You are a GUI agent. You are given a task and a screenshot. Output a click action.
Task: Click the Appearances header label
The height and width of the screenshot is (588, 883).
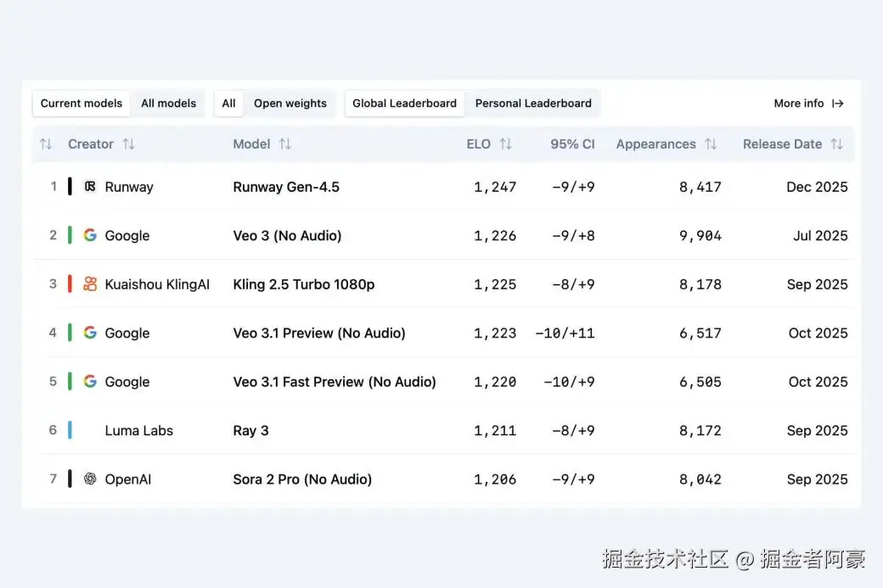[x=656, y=144]
